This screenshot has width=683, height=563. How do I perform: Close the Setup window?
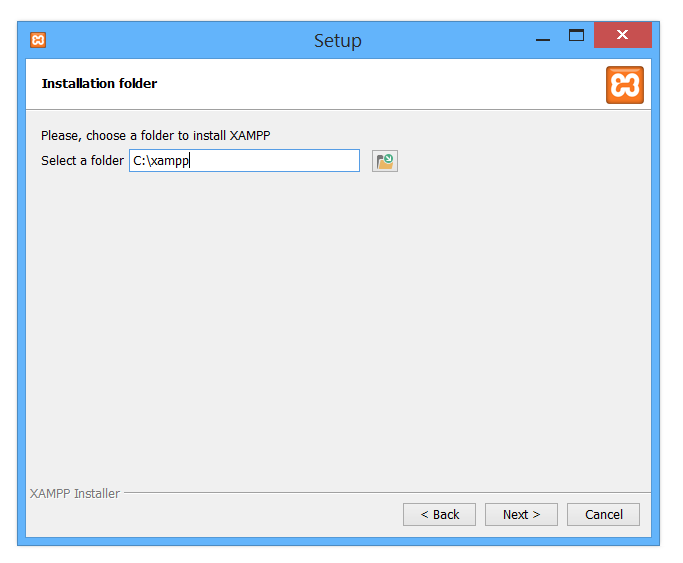622,35
